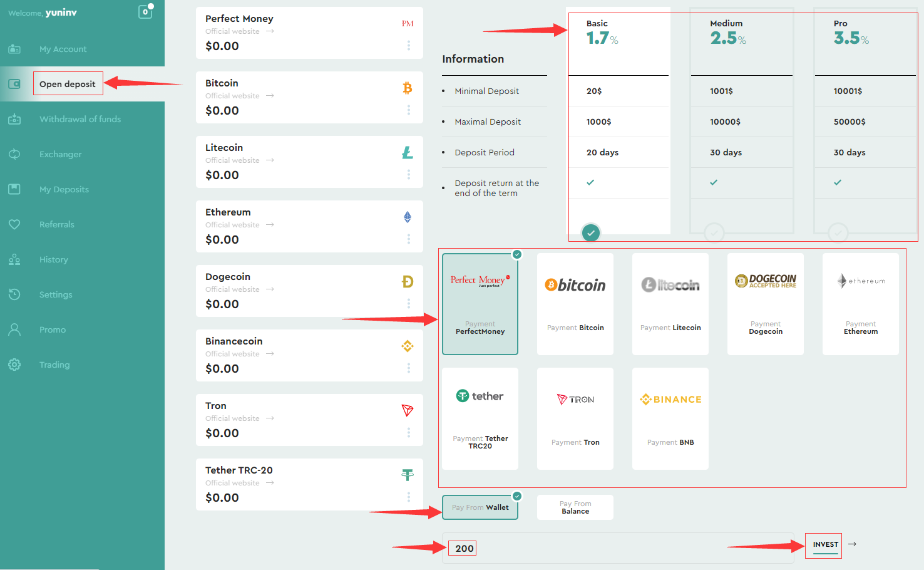Open Bitcoin Official website link

point(240,96)
